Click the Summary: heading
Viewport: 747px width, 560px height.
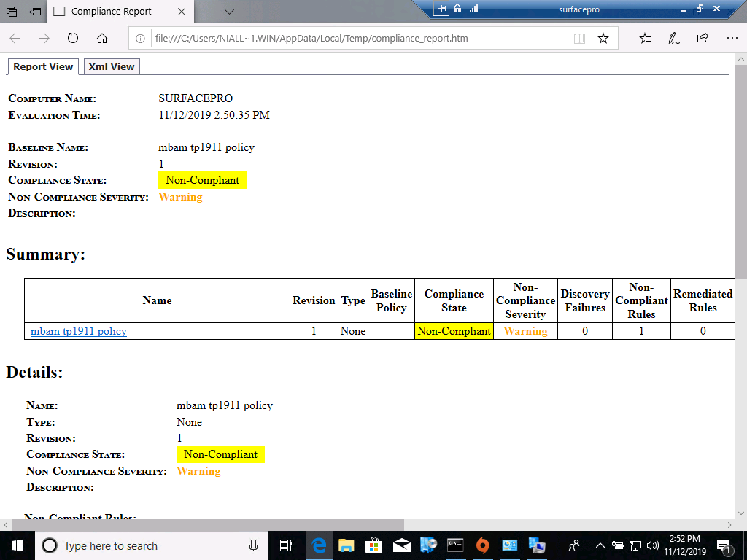pyautogui.click(x=45, y=254)
